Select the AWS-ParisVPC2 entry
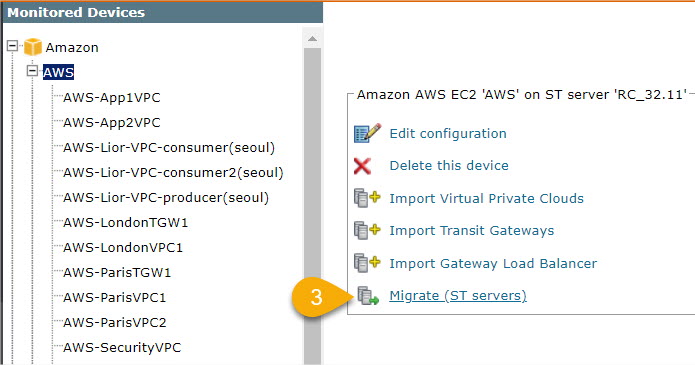Screen dimensions: 695x365 (114, 322)
